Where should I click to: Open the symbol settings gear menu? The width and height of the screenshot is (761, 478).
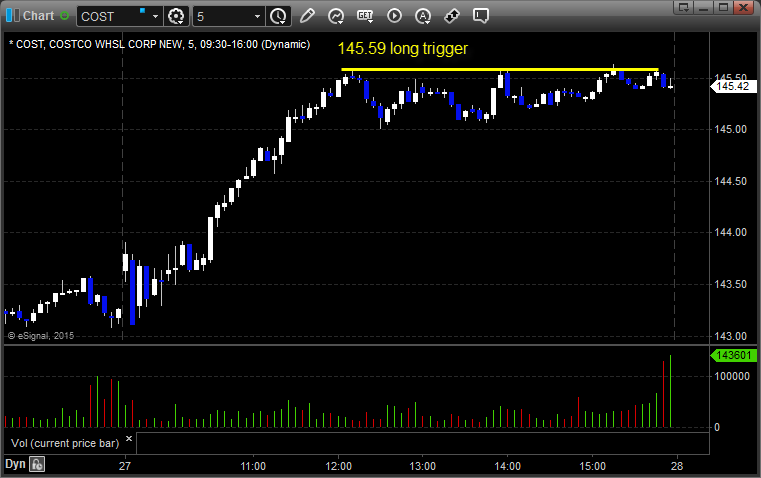[176, 16]
